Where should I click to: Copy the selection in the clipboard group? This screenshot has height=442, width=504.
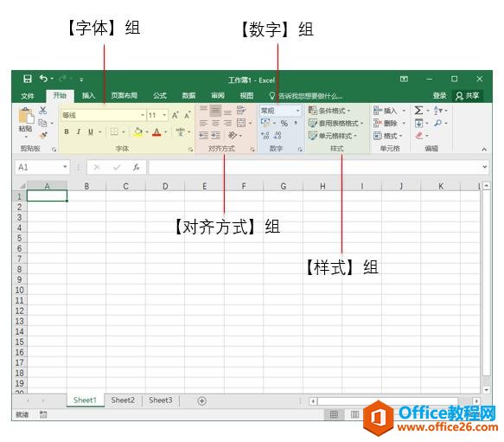42,123
